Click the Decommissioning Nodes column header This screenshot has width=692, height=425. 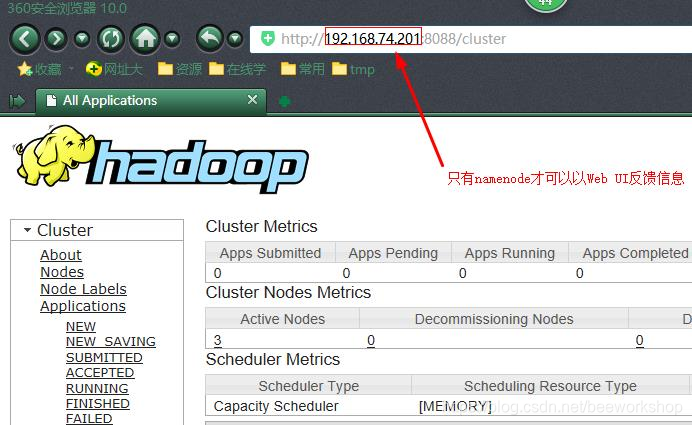point(494,319)
